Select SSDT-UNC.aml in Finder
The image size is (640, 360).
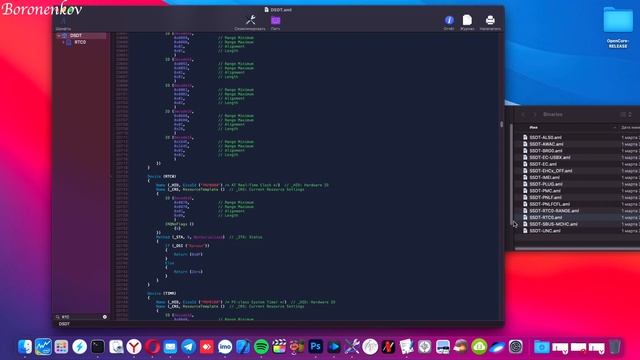coord(544,231)
